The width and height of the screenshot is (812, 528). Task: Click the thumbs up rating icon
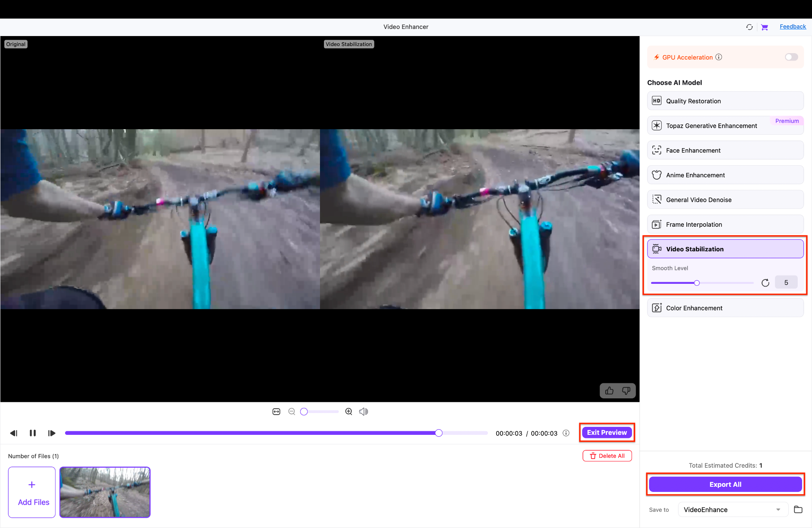click(609, 391)
